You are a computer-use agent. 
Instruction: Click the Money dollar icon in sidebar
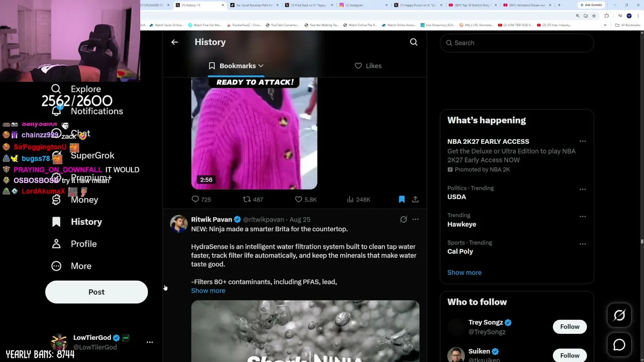point(56,200)
